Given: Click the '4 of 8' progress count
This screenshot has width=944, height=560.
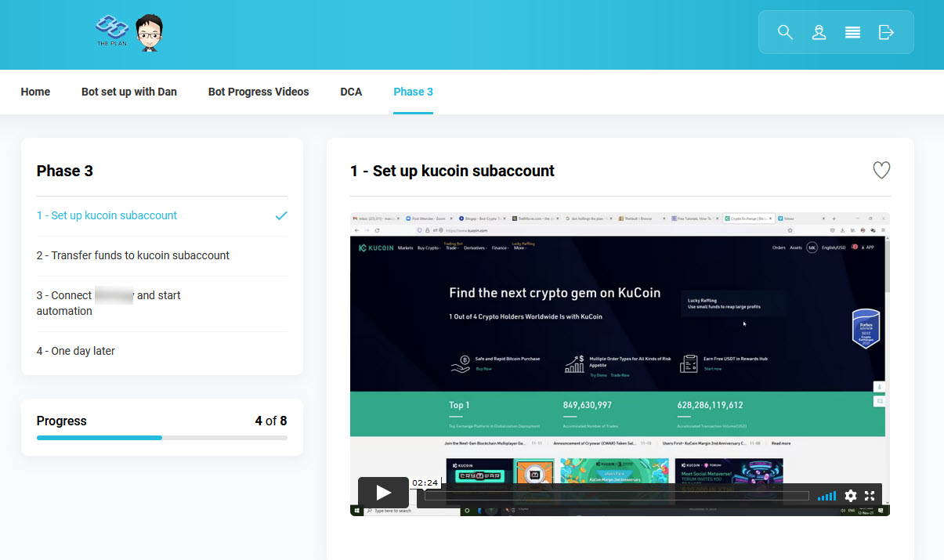Looking at the screenshot, I should coord(271,421).
